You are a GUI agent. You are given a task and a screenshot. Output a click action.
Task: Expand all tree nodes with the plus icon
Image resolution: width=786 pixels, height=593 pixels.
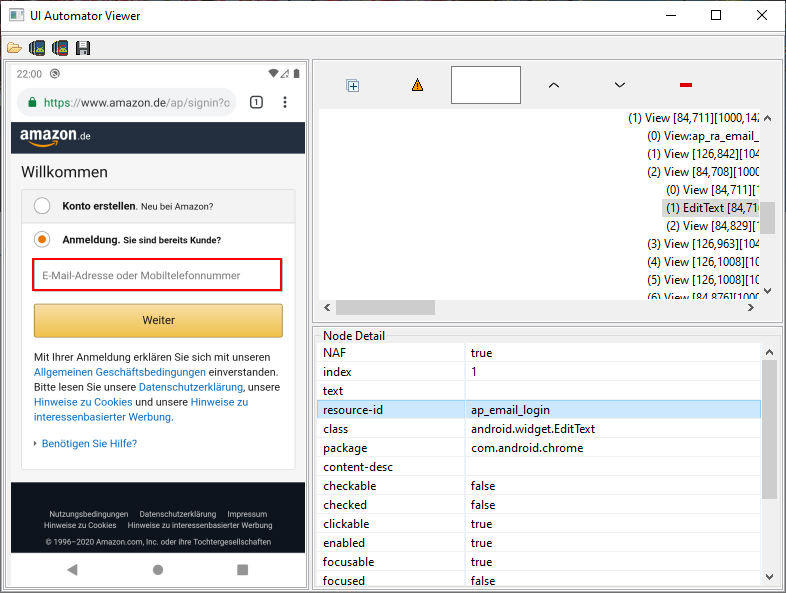click(x=353, y=86)
